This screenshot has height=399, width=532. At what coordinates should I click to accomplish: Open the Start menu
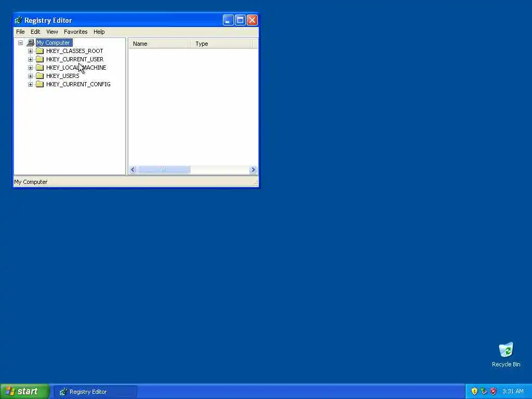[25, 392]
